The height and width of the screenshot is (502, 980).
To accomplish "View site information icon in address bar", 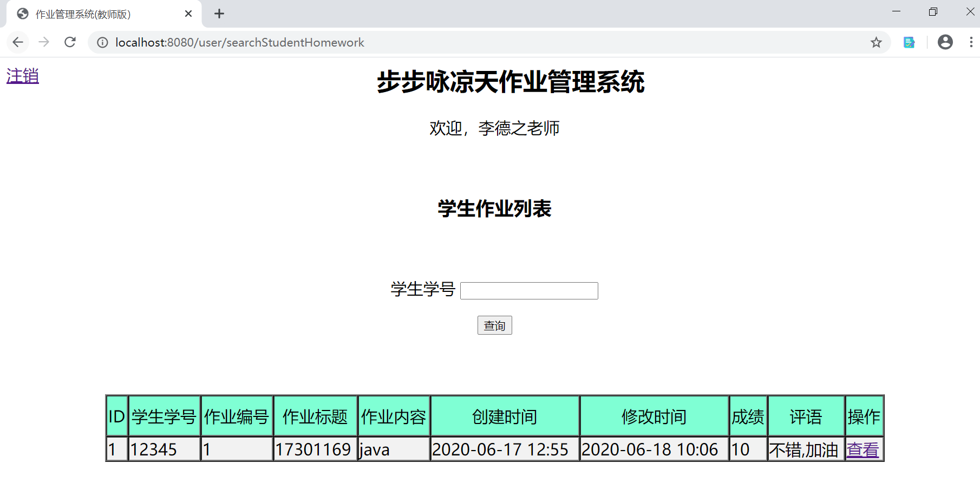I will [102, 42].
